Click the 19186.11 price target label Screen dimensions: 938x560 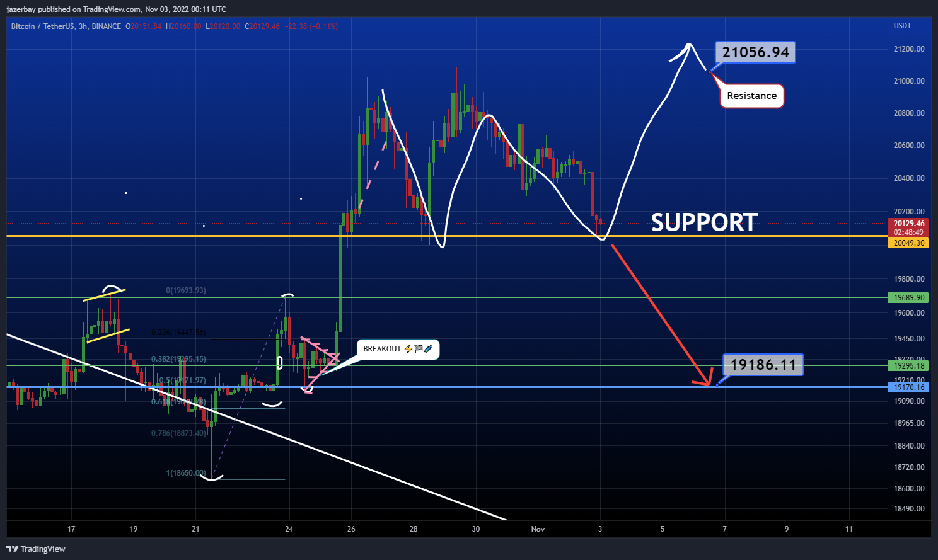[x=763, y=365]
